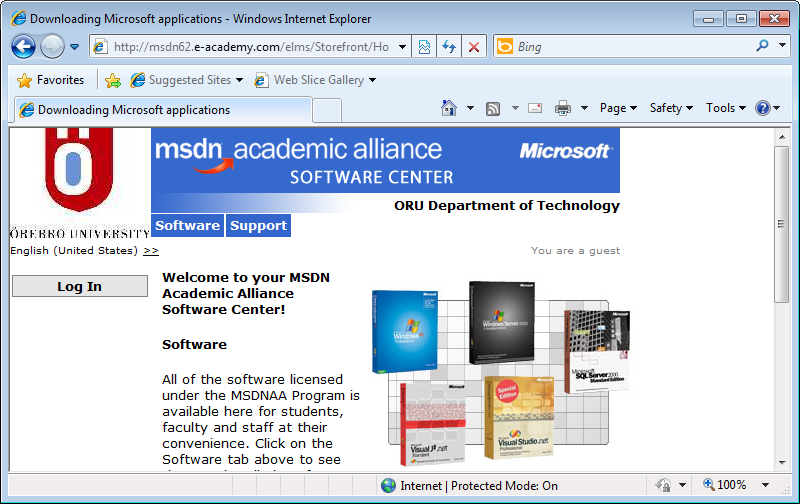Click the Windows XP Professional box image

405,331
